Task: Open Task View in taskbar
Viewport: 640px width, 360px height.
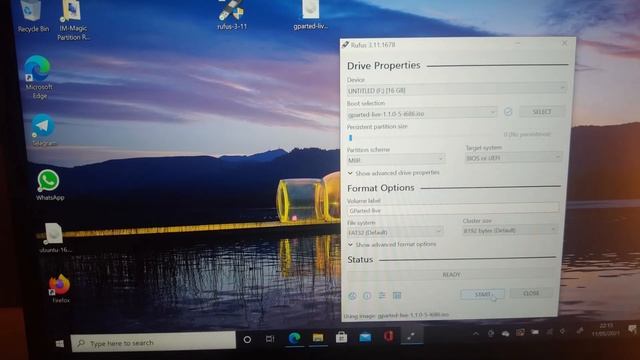Action: 270,339
